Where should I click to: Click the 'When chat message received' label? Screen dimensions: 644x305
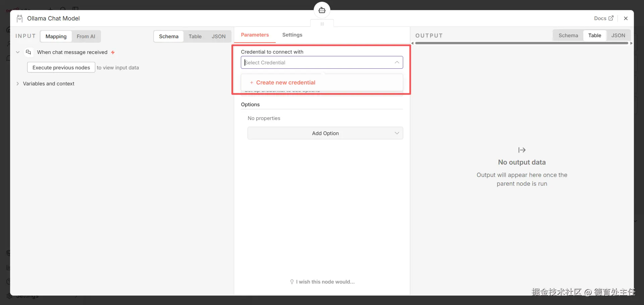pyautogui.click(x=72, y=52)
